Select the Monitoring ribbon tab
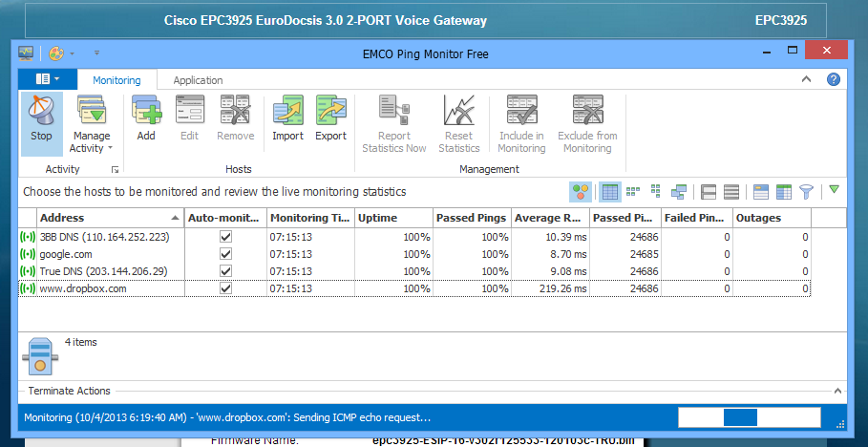Viewport: 868px width, 447px height. [x=116, y=80]
